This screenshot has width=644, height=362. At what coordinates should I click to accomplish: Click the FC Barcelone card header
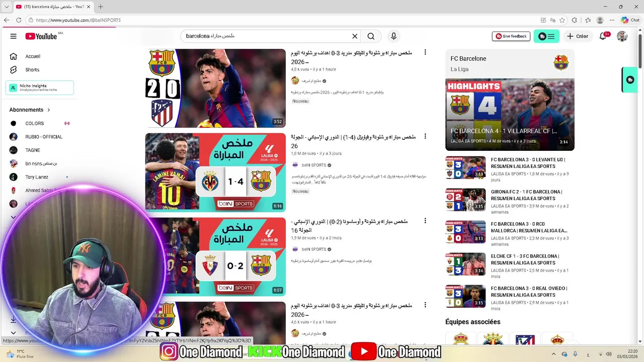510,63
